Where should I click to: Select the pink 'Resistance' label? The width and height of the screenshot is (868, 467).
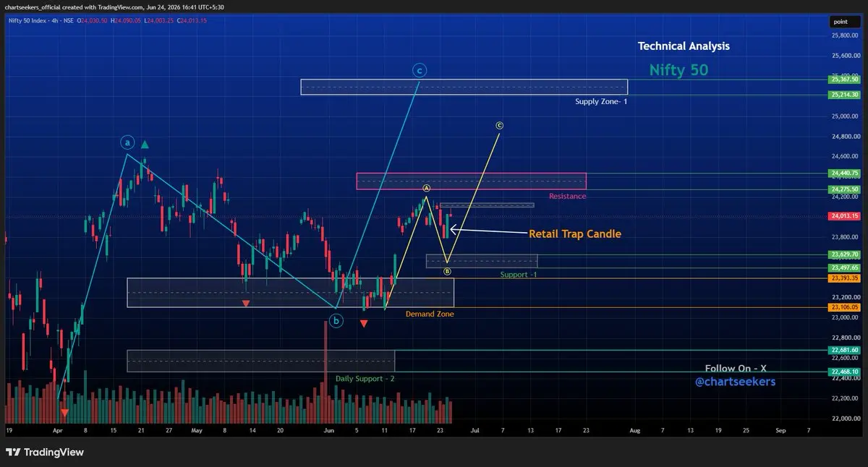(x=567, y=196)
